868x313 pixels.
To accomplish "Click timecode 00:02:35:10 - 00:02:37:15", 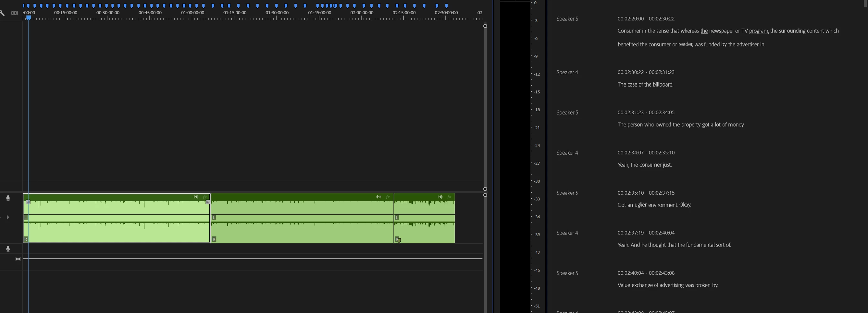I will tap(646, 193).
